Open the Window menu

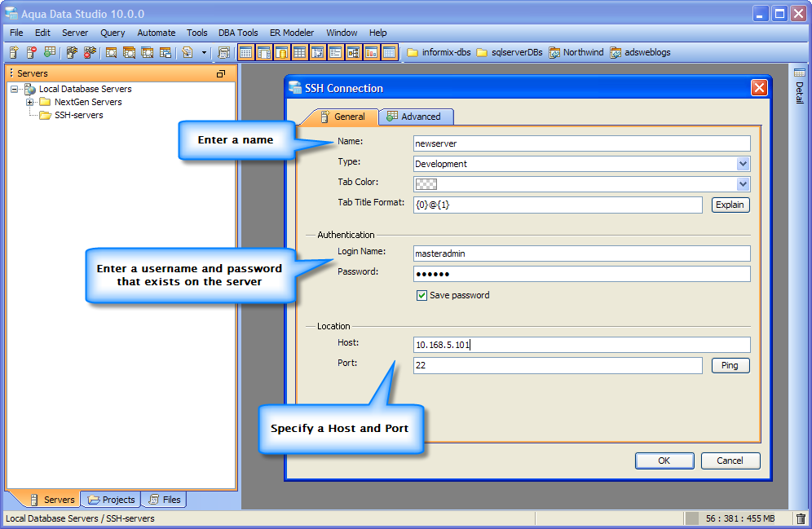342,33
